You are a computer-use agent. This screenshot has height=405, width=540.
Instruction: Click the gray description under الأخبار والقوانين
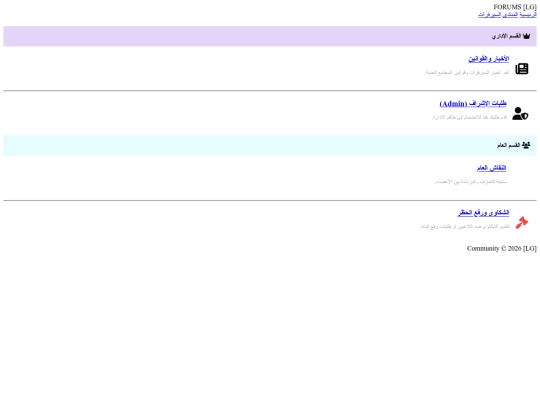tap(467, 72)
